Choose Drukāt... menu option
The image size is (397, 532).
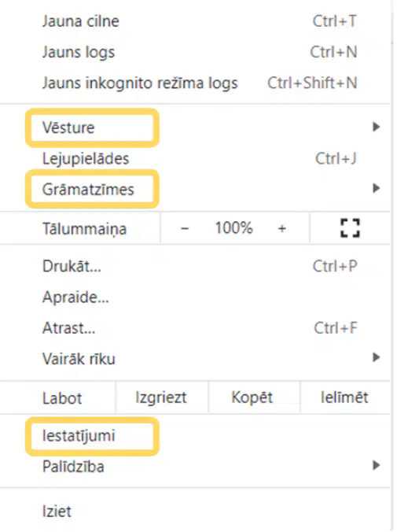(195, 266)
